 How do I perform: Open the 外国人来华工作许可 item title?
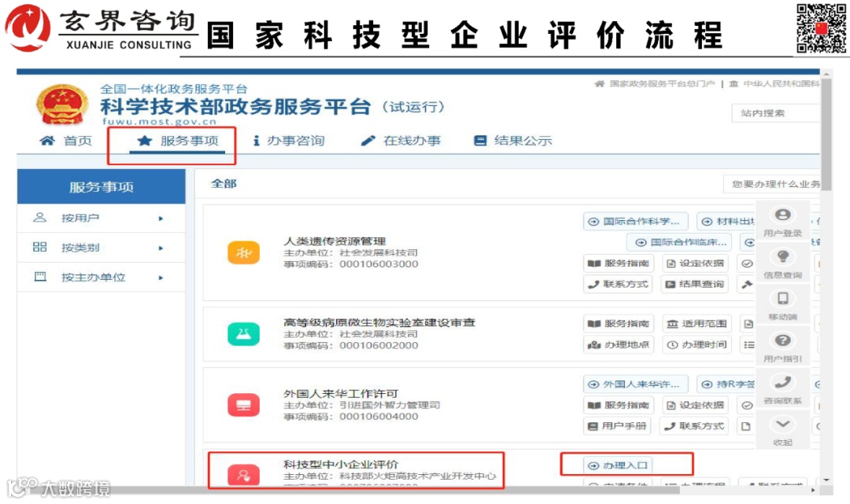(x=341, y=394)
